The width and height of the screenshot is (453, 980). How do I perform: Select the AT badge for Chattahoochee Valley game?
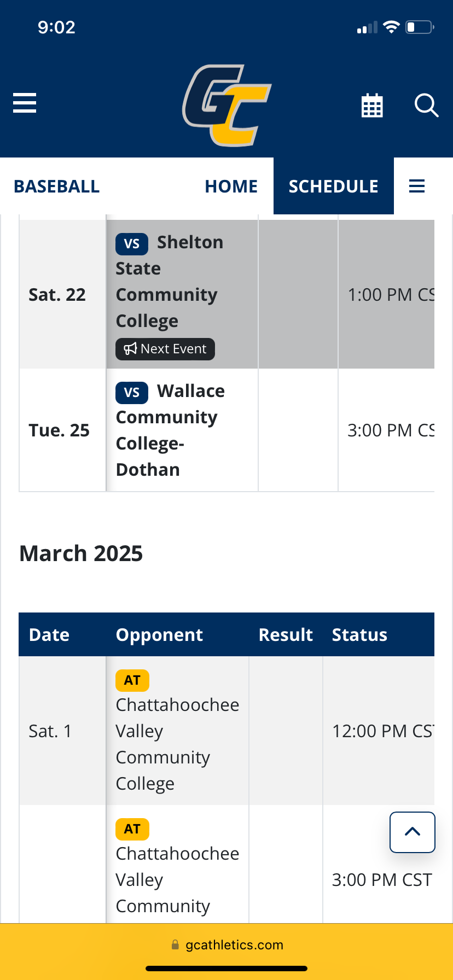tap(132, 680)
